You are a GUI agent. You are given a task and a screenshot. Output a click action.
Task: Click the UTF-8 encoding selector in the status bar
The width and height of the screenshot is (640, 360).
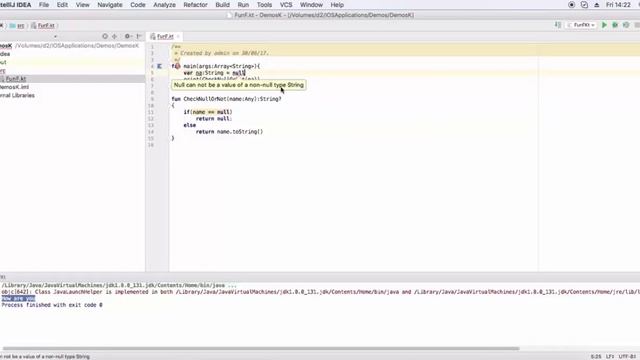(x=628, y=356)
